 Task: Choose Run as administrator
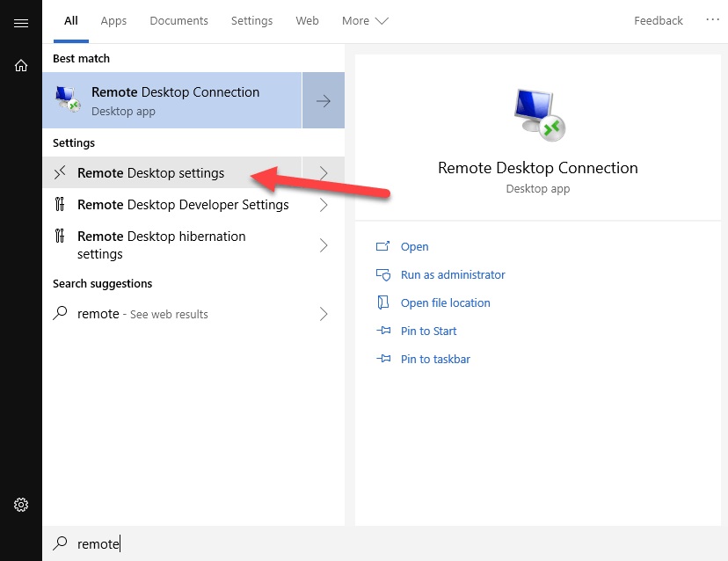453,275
